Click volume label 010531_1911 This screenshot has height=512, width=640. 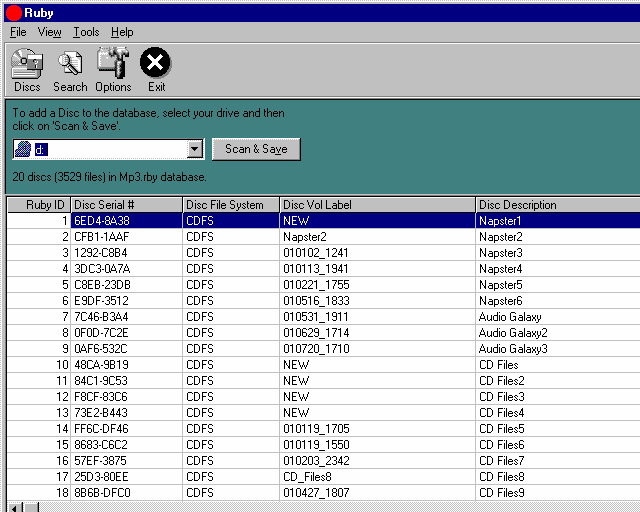click(x=378, y=317)
